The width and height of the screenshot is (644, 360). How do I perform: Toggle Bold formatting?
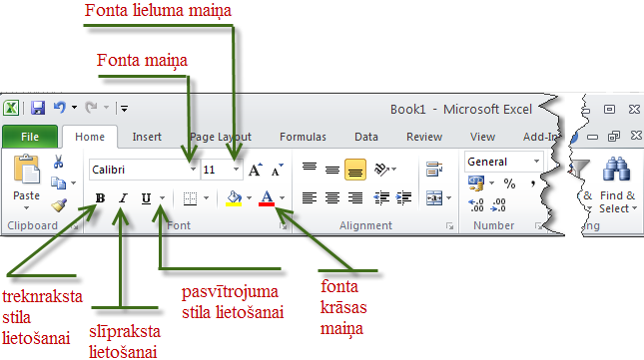point(100,198)
